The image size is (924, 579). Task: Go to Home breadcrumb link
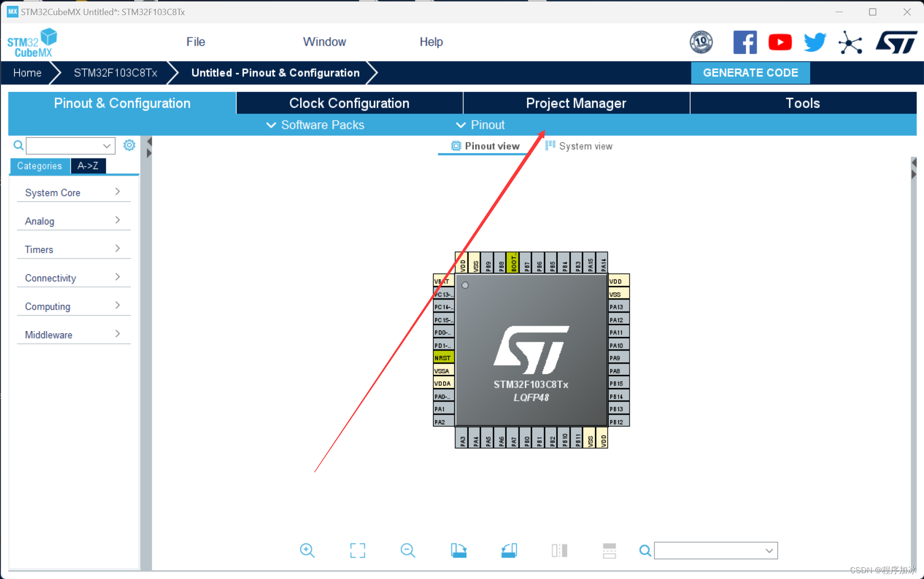click(27, 72)
